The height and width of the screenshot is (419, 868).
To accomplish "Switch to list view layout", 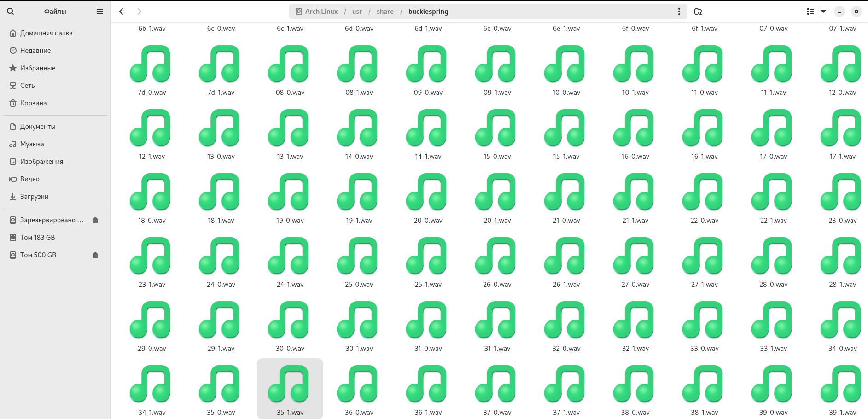I will [x=810, y=12].
